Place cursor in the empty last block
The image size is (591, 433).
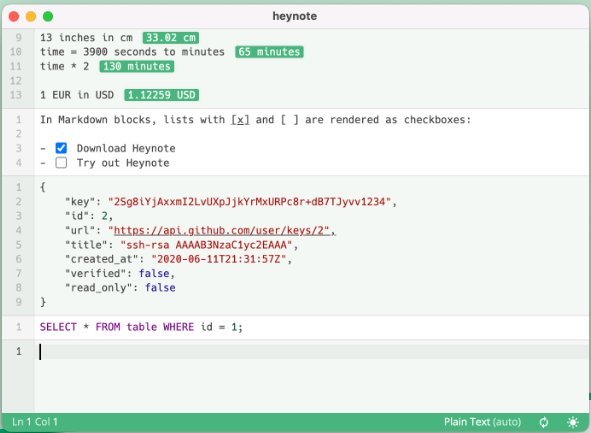click(x=312, y=352)
